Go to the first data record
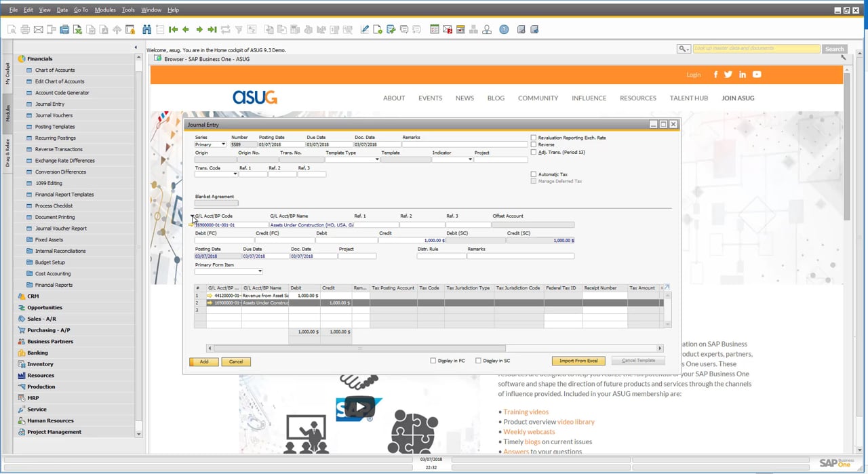The width and height of the screenshot is (868, 474). coord(173,29)
